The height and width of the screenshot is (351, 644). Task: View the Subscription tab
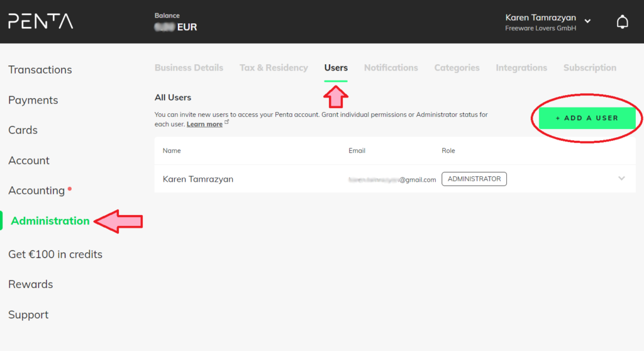tap(590, 68)
